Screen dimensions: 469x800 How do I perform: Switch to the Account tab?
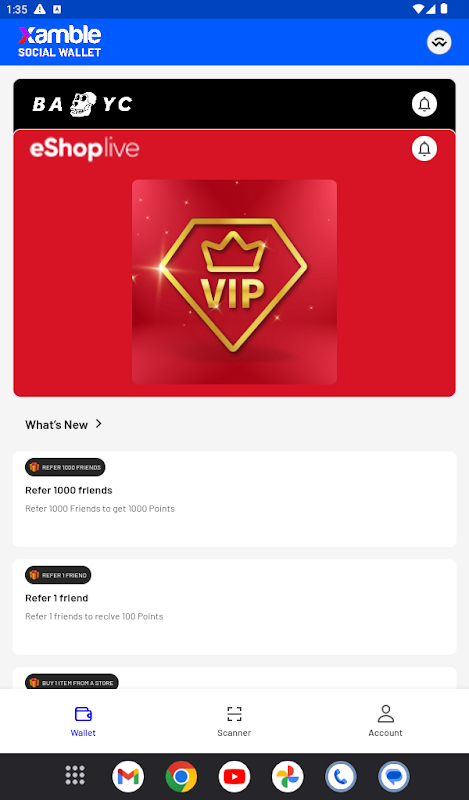tap(385, 721)
